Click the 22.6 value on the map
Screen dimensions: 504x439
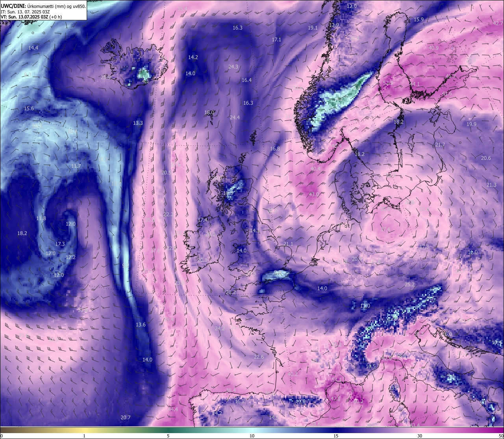tap(259, 357)
